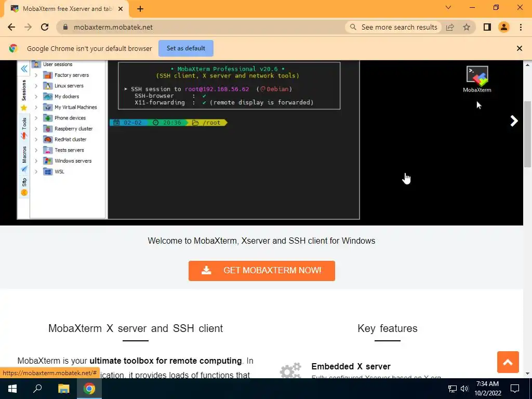Click the Chrome taskbar icon
This screenshot has width=532, height=399.
[89, 389]
